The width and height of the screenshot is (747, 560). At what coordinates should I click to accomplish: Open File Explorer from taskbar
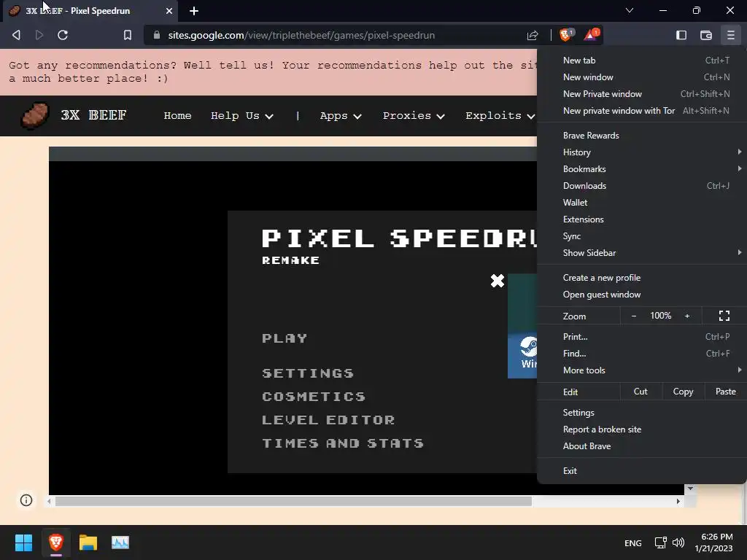click(88, 542)
